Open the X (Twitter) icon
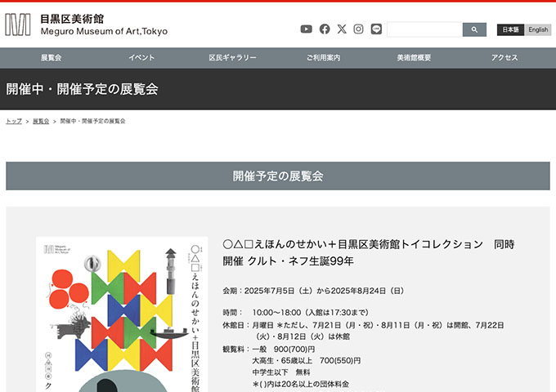 [342, 29]
